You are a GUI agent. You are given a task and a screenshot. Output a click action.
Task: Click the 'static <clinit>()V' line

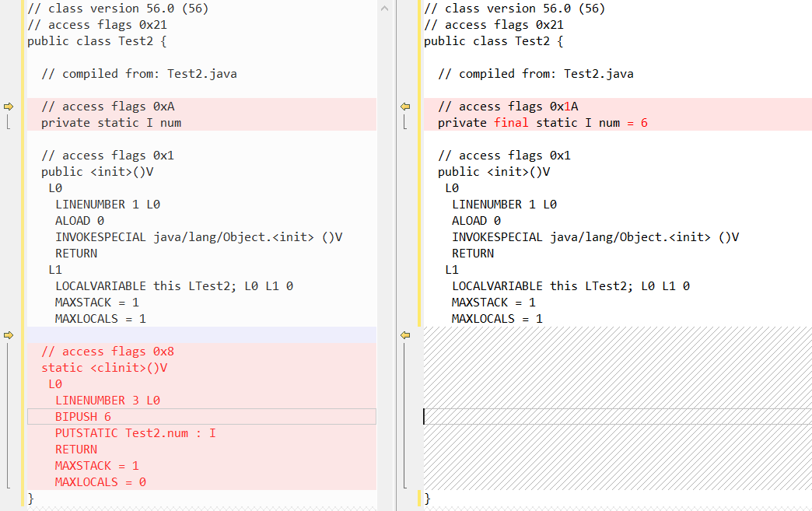(104, 368)
